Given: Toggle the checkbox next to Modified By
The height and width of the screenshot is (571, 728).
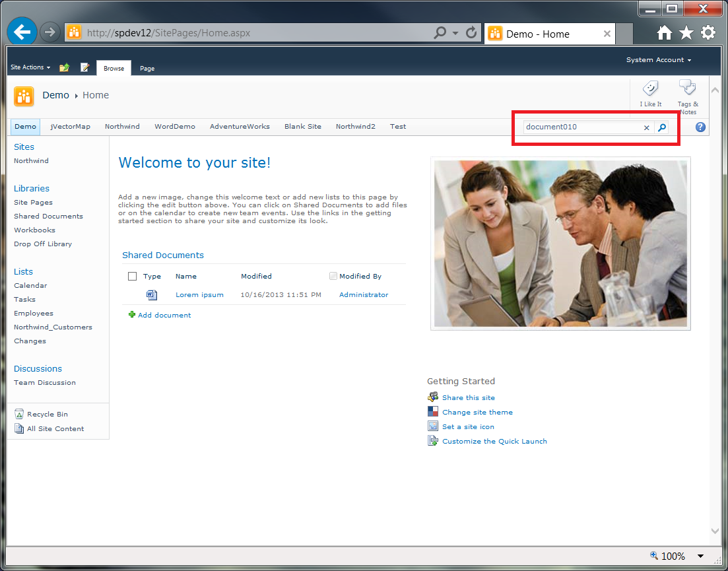Looking at the screenshot, I should click(x=333, y=276).
